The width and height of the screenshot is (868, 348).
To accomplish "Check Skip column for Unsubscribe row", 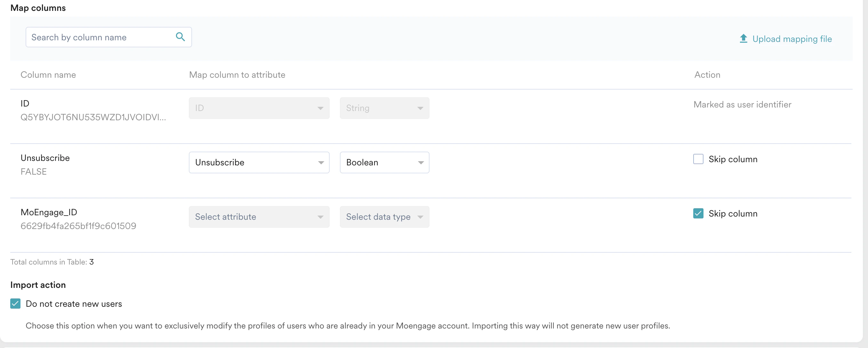I will (x=698, y=159).
